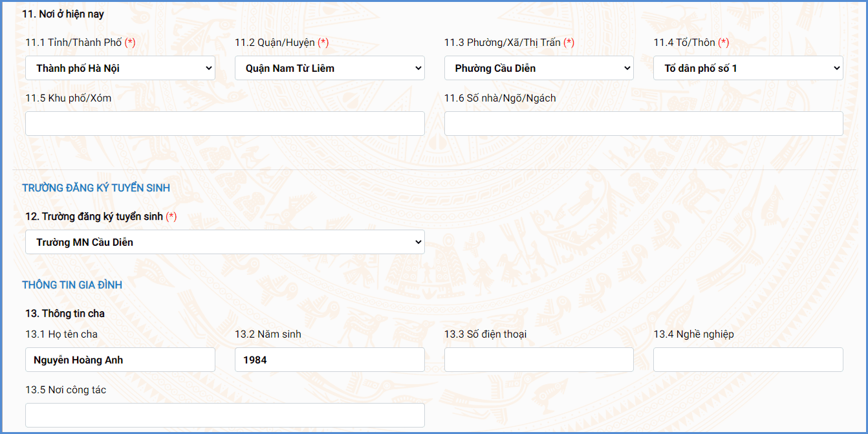868x434 pixels.
Task: Click the '11. Nơi ở hiện nay' heading
Action: pyautogui.click(x=63, y=14)
